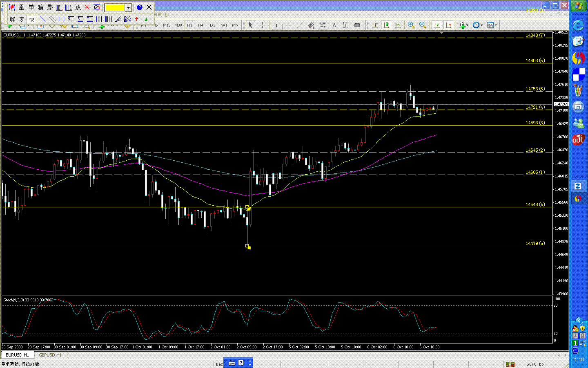Select the blue parallel lines tool
This screenshot has height=368, width=588.
pyautogui.click(x=52, y=19)
